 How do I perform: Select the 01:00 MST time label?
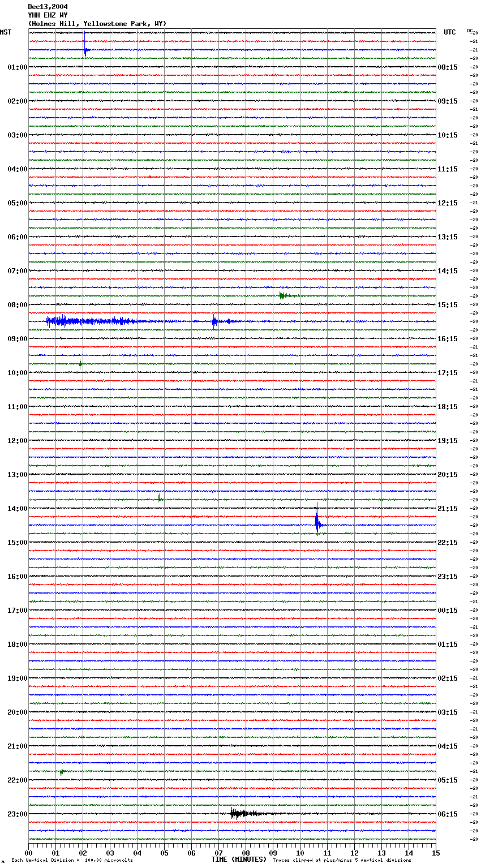coord(18,67)
